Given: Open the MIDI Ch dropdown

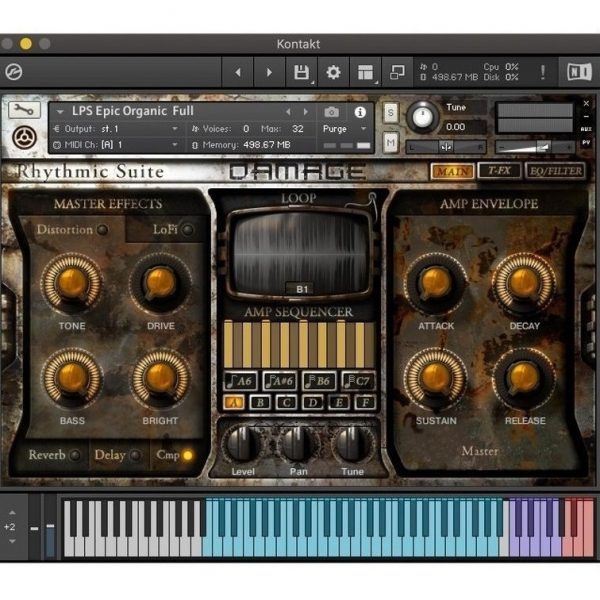Looking at the screenshot, I should click(x=116, y=145).
